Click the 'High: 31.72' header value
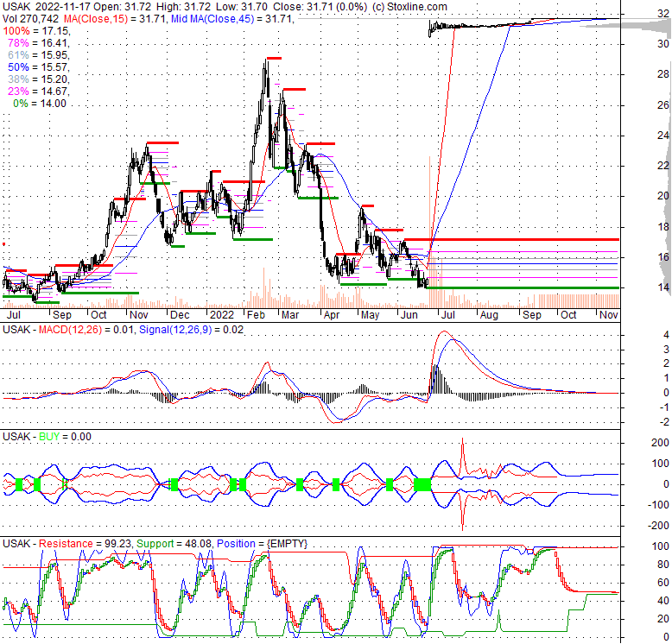 tap(184, 7)
